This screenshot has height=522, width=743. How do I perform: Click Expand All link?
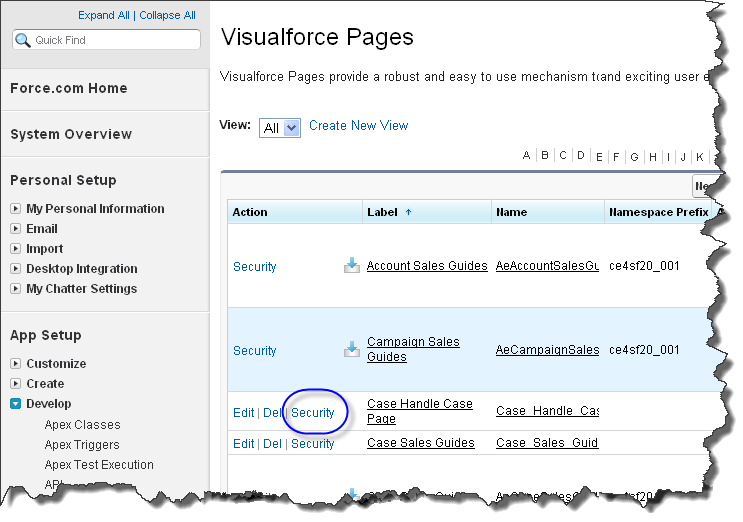tap(104, 15)
